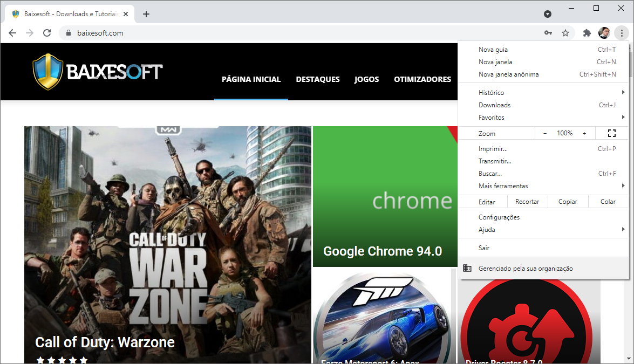The width and height of the screenshot is (634, 364).
Task: Click the saved passwords key icon
Action: pos(548,33)
